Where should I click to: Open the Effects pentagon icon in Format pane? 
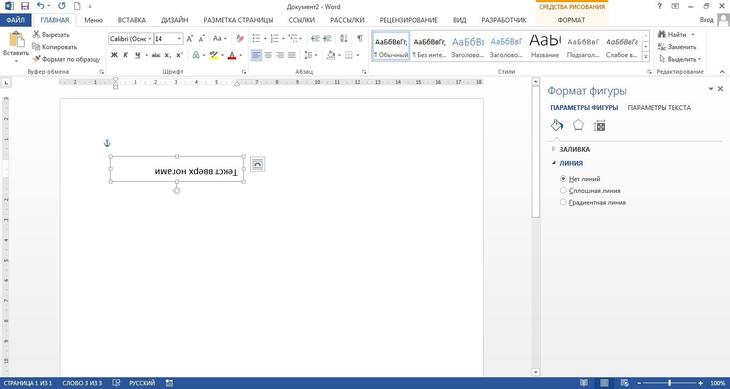coord(578,125)
